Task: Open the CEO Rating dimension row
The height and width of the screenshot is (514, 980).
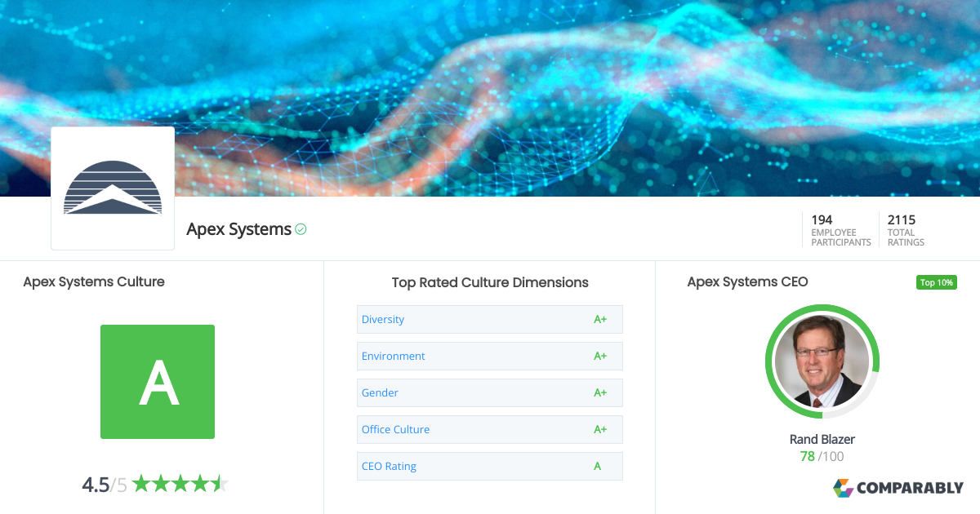Action: pyautogui.click(x=490, y=466)
